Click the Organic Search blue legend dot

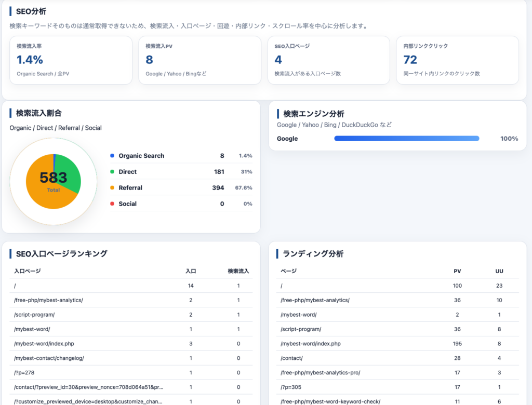point(112,156)
